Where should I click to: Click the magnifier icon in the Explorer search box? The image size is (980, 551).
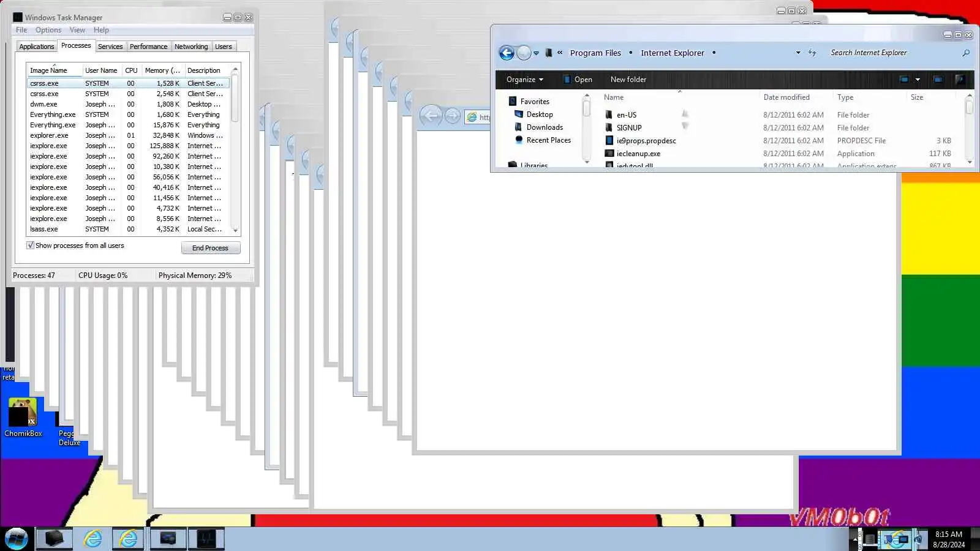coord(966,53)
